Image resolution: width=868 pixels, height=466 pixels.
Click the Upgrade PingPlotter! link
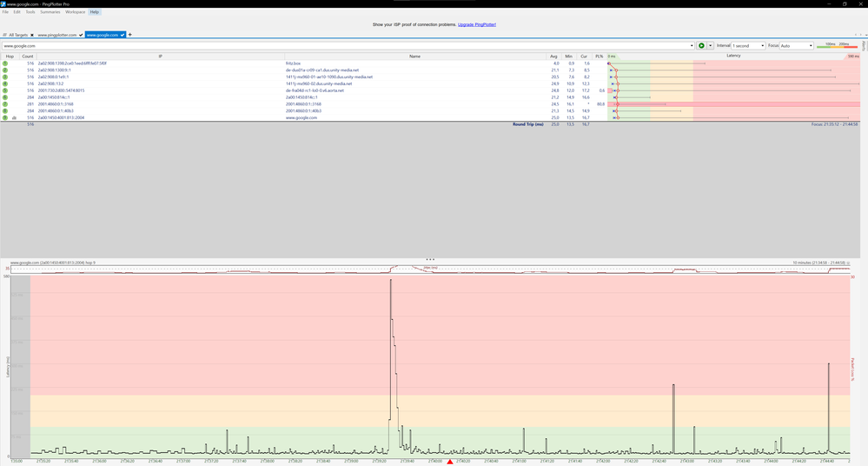[x=477, y=24]
